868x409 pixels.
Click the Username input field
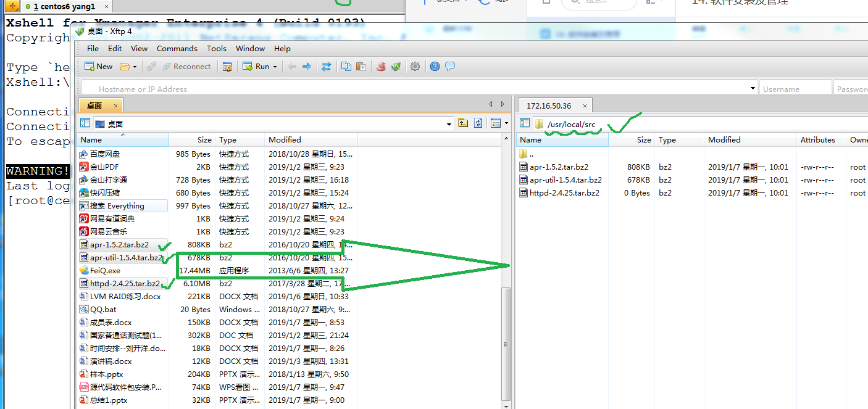click(795, 89)
